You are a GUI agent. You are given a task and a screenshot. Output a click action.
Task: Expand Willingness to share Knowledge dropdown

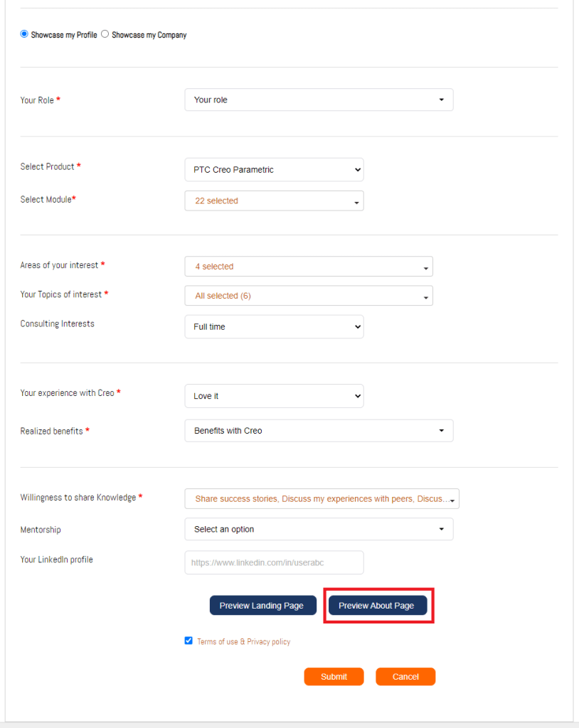322,499
